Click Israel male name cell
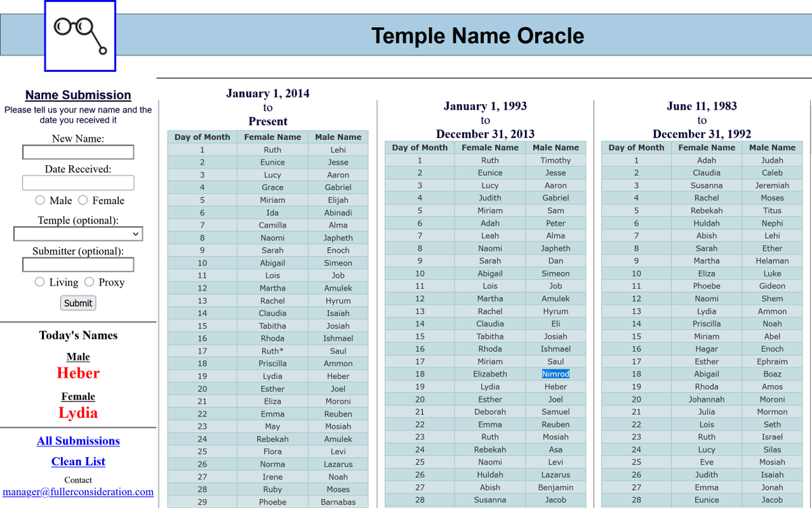This screenshot has width=812, height=508. 772,437
